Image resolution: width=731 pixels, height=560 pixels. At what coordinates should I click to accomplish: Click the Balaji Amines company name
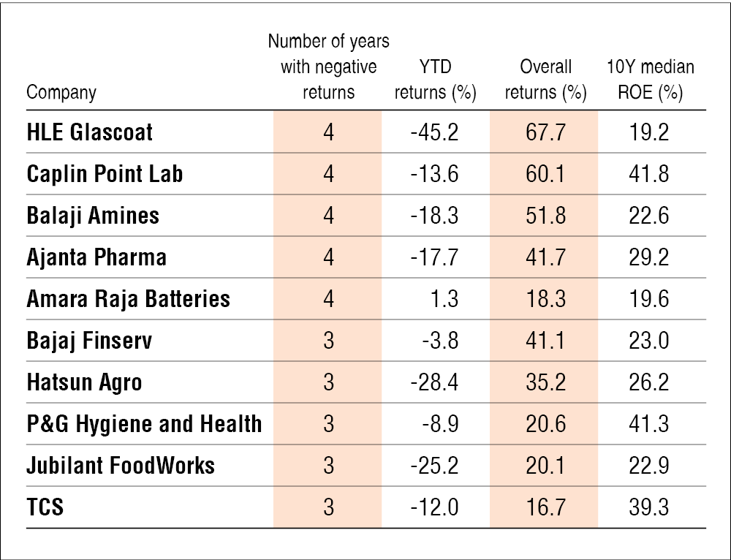coord(93,216)
